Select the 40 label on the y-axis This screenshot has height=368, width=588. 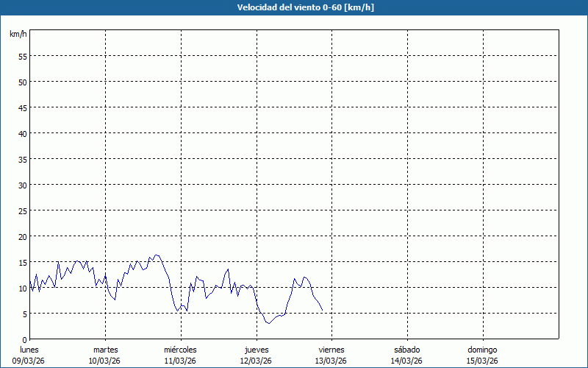coord(22,133)
